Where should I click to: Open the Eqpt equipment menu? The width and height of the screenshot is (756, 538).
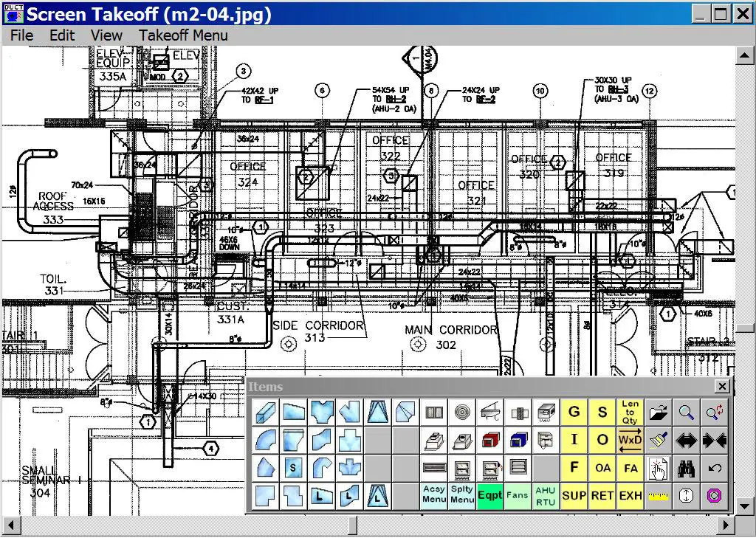[489, 496]
